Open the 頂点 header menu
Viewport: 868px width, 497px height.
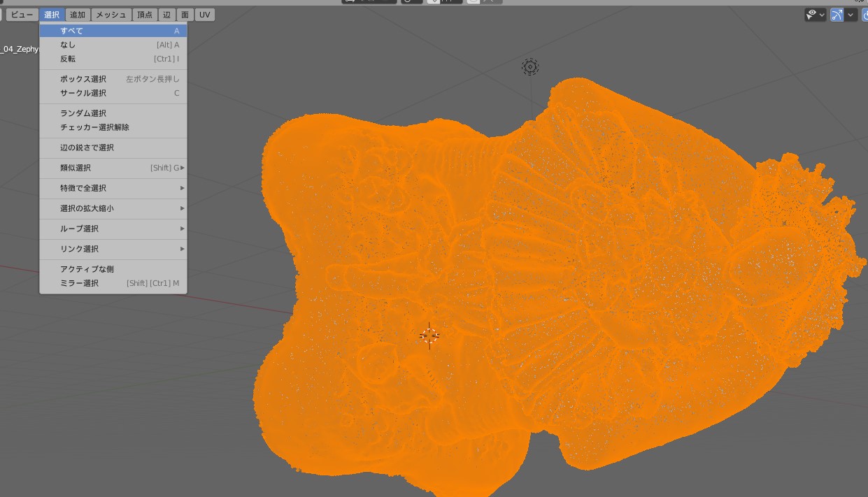pos(144,15)
